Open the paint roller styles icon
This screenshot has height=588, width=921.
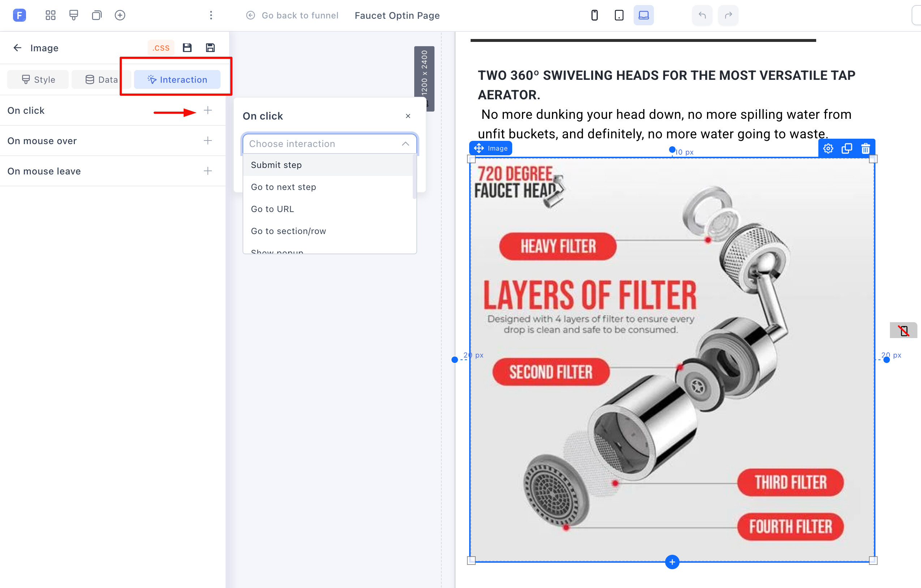[73, 15]
